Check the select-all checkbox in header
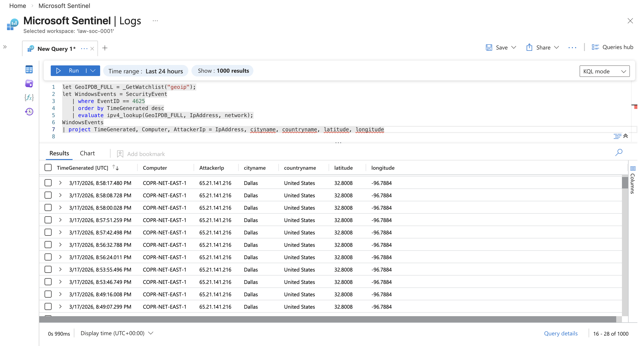The height and width of the screenshot is (346, 644). coord(48,167)
